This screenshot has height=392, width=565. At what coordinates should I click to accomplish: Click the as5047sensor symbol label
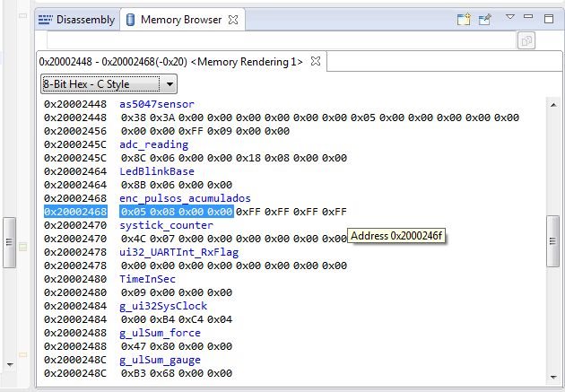(x=157, y=104)
